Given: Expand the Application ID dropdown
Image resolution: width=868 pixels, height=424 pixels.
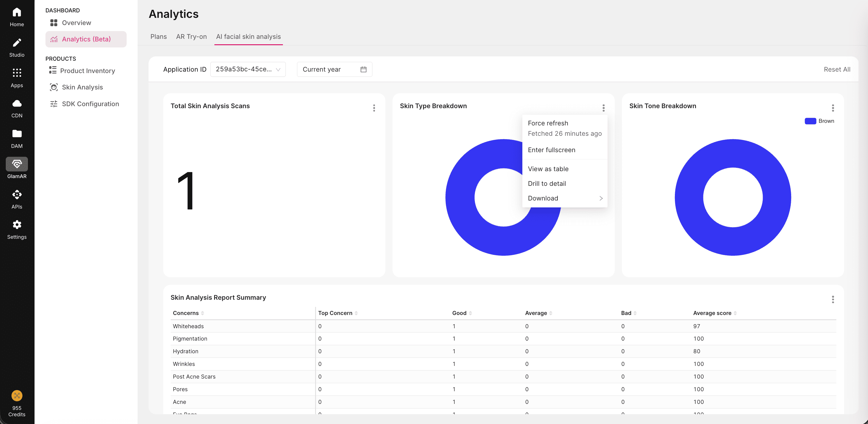Looking at the screenshot, I should [x=248, y=69].
